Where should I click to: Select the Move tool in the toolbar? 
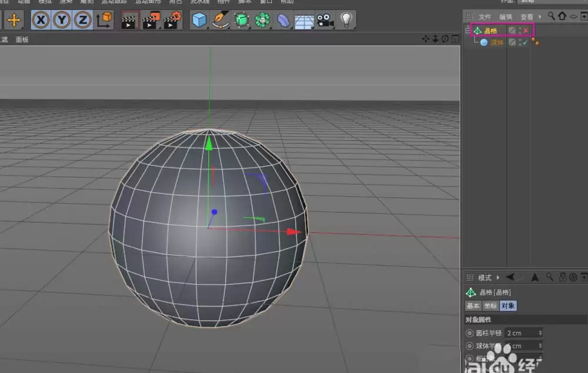[14, 20]
